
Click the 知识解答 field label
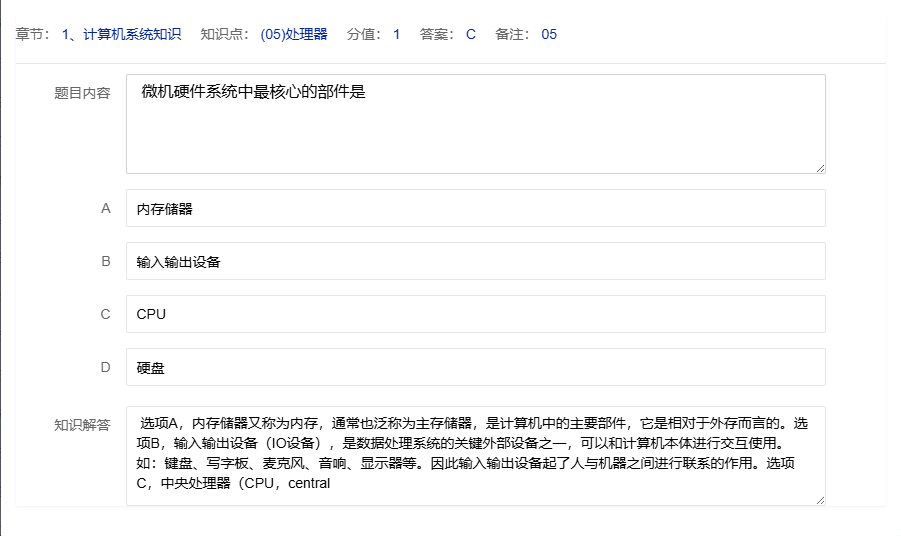click(x=82, y=424)
